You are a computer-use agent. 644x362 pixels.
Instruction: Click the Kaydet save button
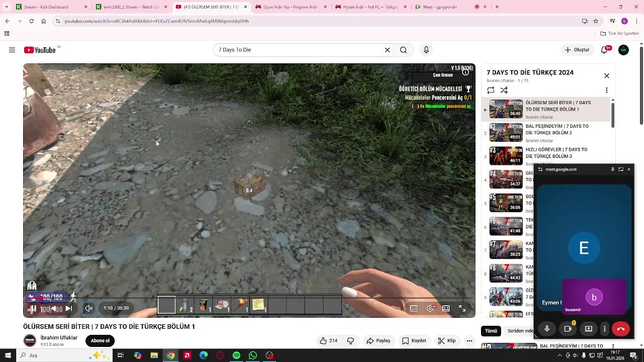[414, 341]
